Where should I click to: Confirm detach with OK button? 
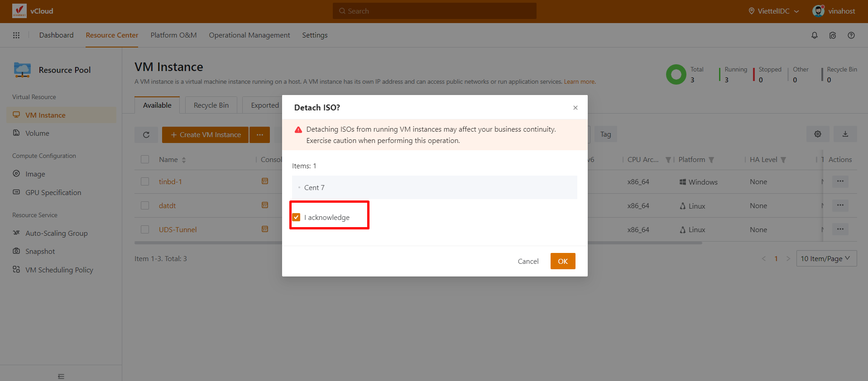(x=563, y=261)
